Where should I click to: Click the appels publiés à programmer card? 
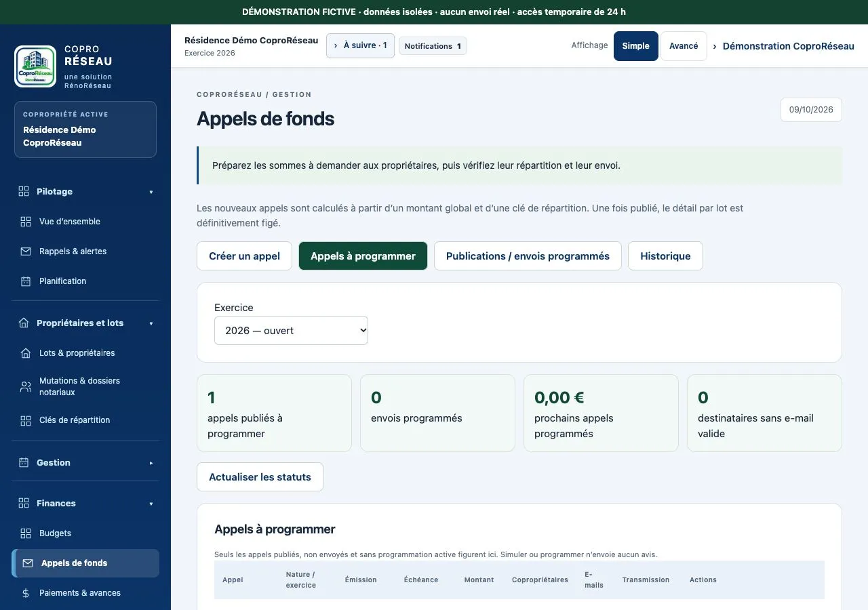click(274, 413)
